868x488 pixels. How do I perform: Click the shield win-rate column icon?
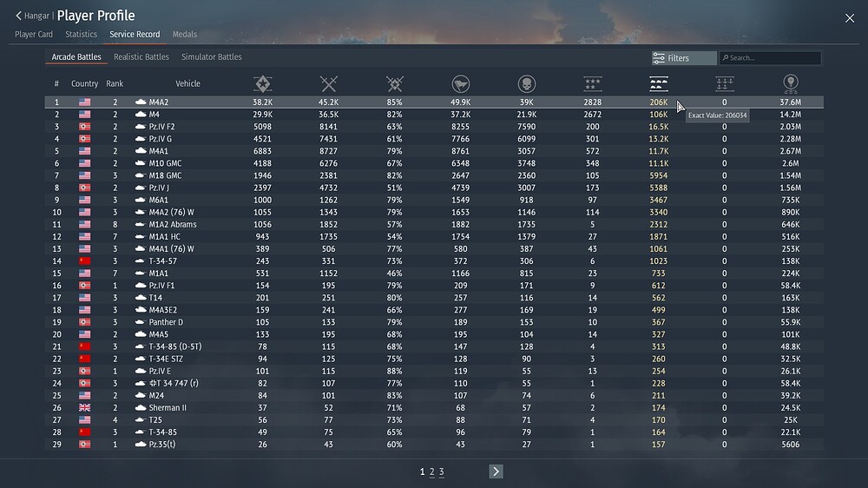[395, 83]
